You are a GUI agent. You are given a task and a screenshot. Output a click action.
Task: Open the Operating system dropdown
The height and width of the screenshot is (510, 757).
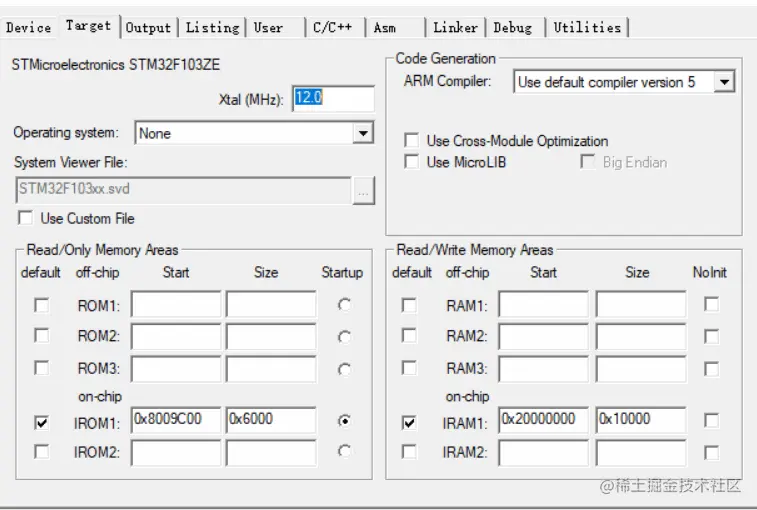(x=363, y=133)
